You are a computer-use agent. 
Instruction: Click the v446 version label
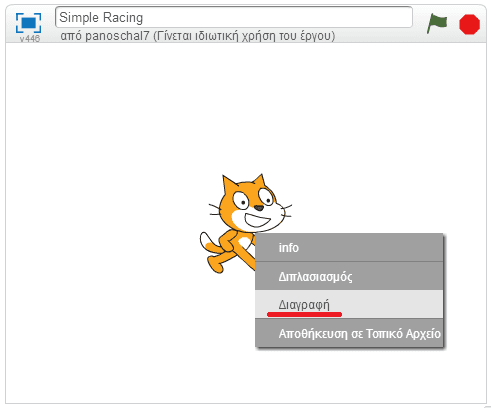point(30,39)
